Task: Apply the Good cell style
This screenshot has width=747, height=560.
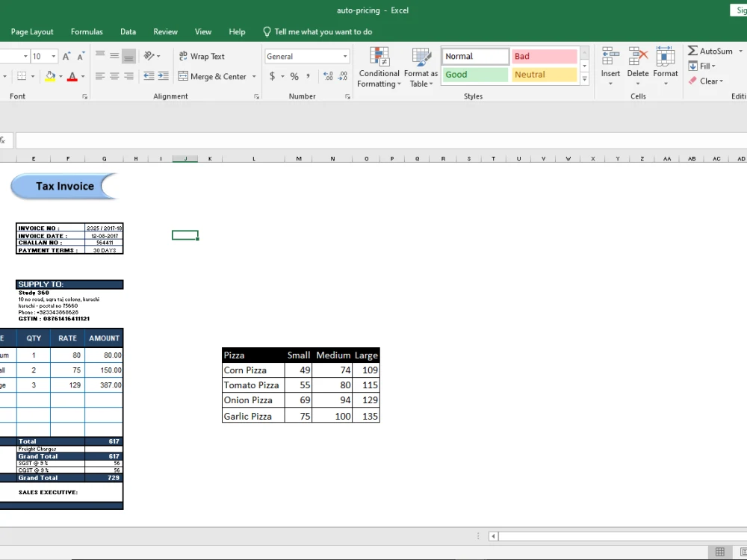Action: (x=475, y=74)
